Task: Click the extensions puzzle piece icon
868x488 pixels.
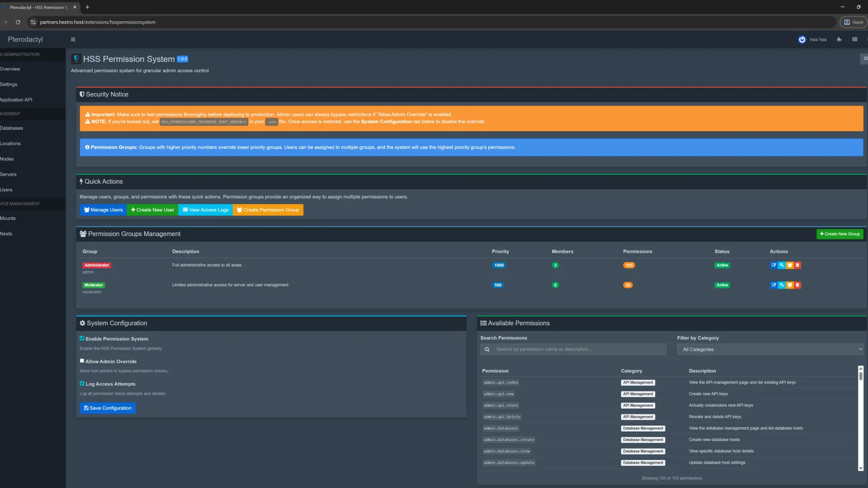Action: tap(839, 39)
